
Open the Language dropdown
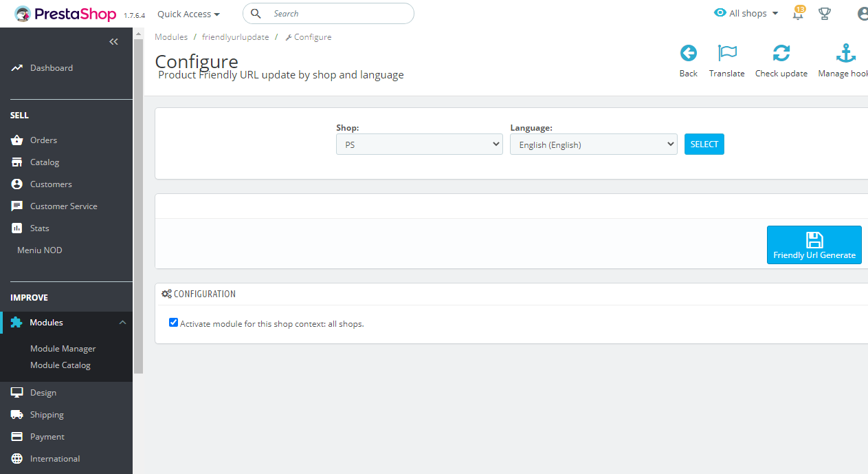coord(594,144)
